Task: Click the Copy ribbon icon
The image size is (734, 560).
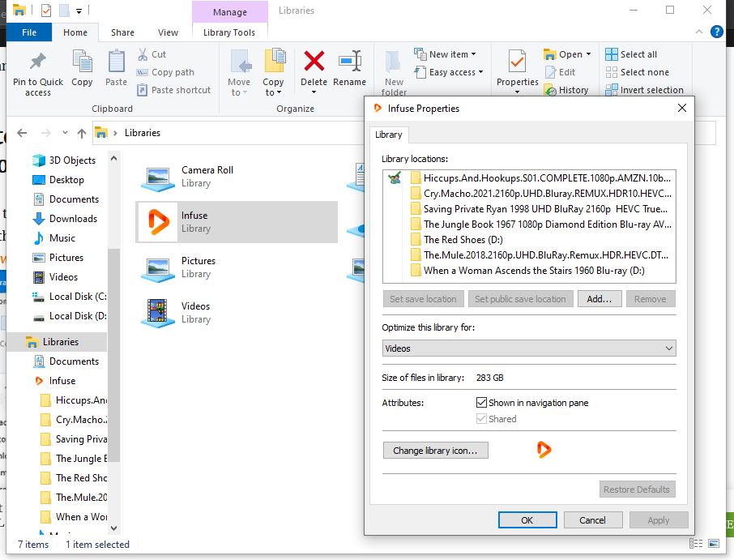Action: point(82,62)
